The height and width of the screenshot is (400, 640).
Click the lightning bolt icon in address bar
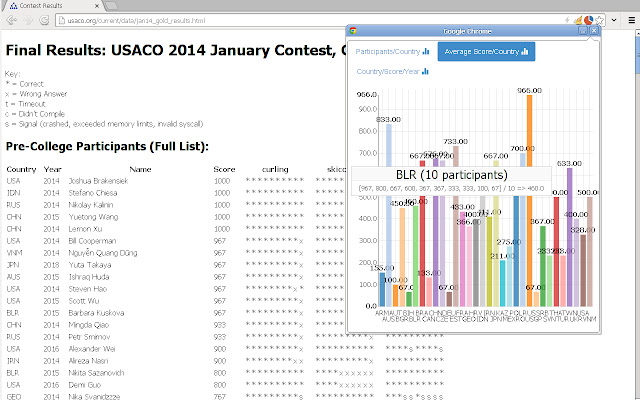pyautogui.click(x=567, y=20)
